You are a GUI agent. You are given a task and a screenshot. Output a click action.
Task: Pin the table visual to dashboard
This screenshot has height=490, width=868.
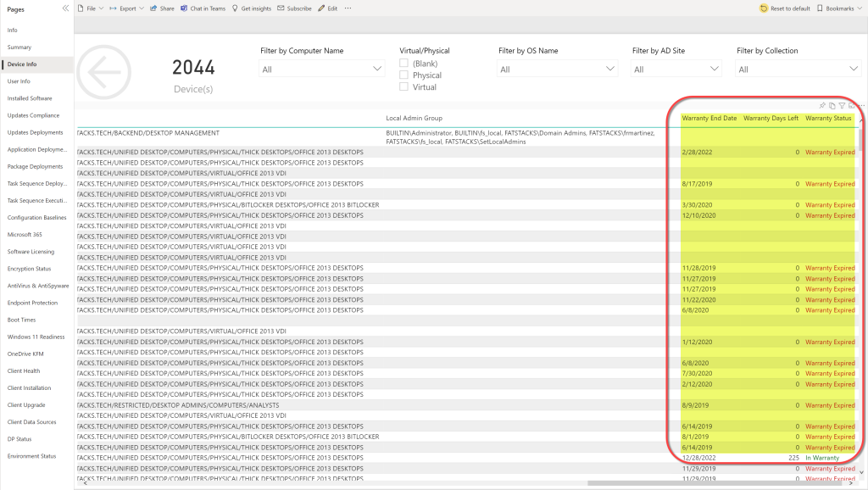pos(821,105)
